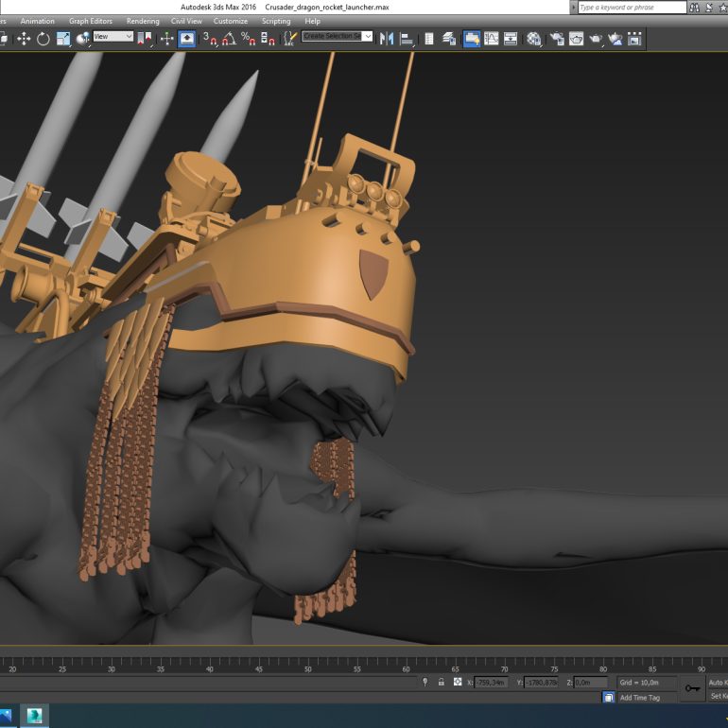Select the Scale tool
The height and width of the screenshot is (728, 728).
point(63,39)
